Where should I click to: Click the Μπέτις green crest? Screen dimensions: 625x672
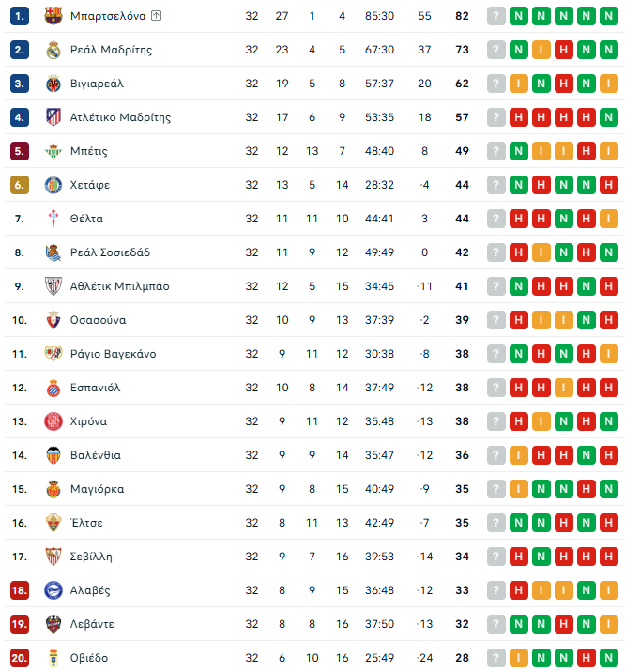coord(53,151)
